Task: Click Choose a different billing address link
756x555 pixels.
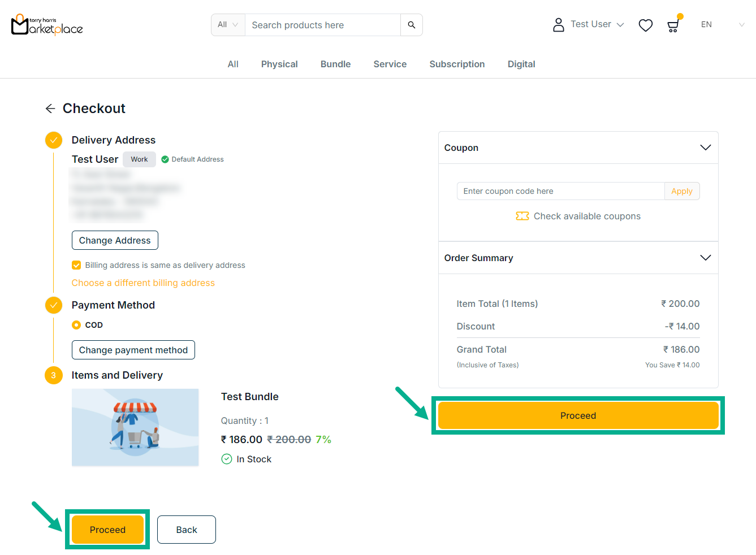Action: (143, 283)
